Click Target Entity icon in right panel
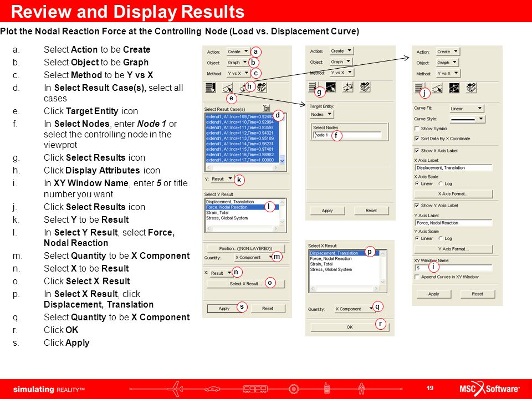 pos(437,88)
